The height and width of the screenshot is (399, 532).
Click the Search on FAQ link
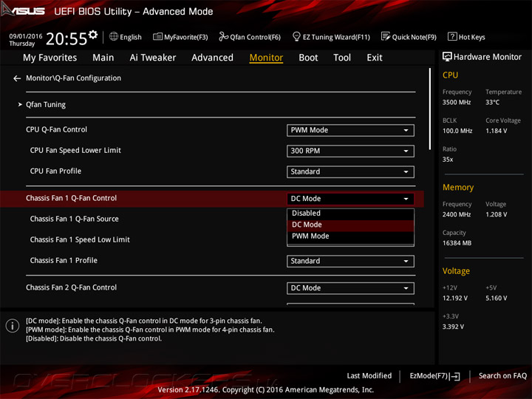(x=502, y=376)
